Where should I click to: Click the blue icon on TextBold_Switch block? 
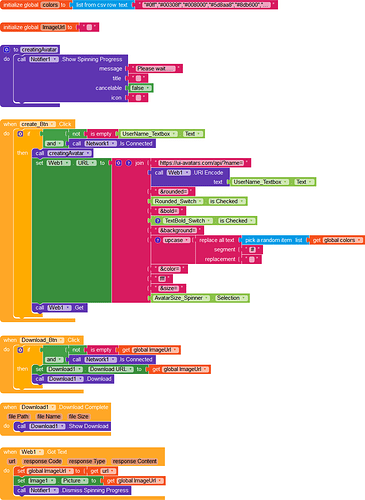point(158,221)
